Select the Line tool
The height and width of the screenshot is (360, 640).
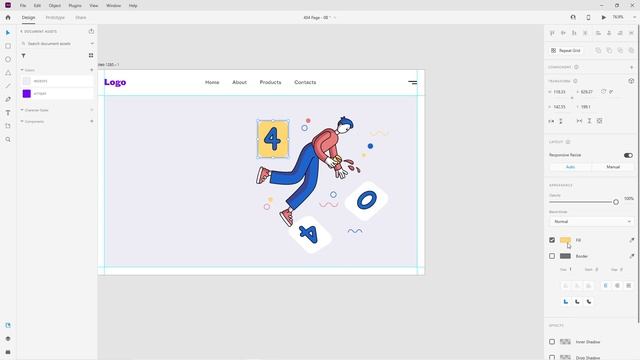click(8, 86)
